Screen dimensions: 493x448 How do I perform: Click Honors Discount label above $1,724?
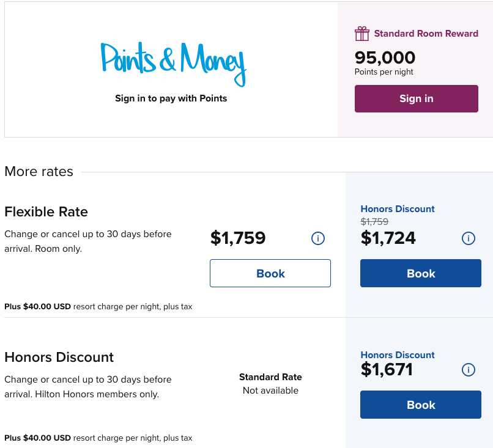(398, 209)
